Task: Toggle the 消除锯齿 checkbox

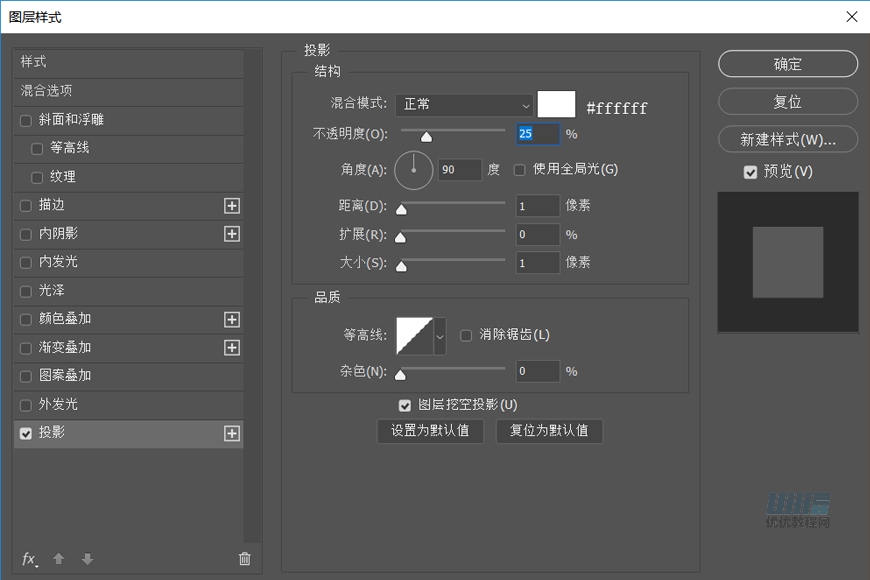Action: (x=466, y=335)
